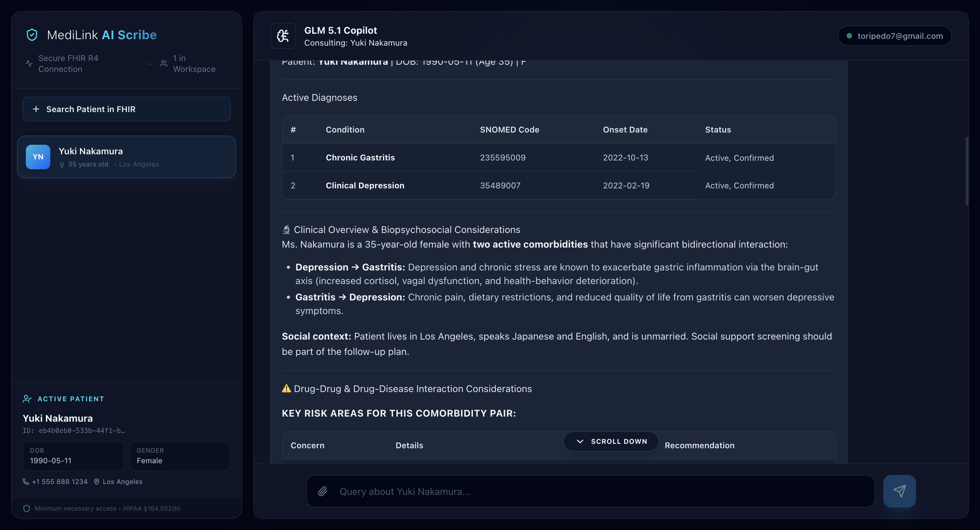
Task: Click the location pin beside Los Angeles
Action: [x=97, y=482]
